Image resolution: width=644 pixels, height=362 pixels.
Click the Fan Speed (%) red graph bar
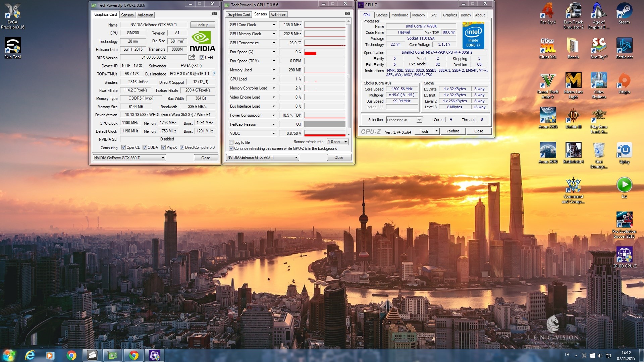click(310, 53)
